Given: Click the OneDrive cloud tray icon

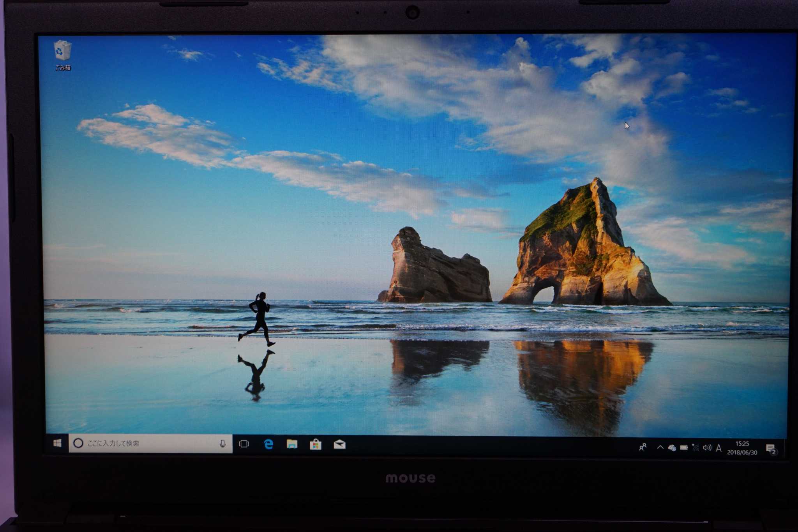Looking at the screenshot, I should pos(672,448).
